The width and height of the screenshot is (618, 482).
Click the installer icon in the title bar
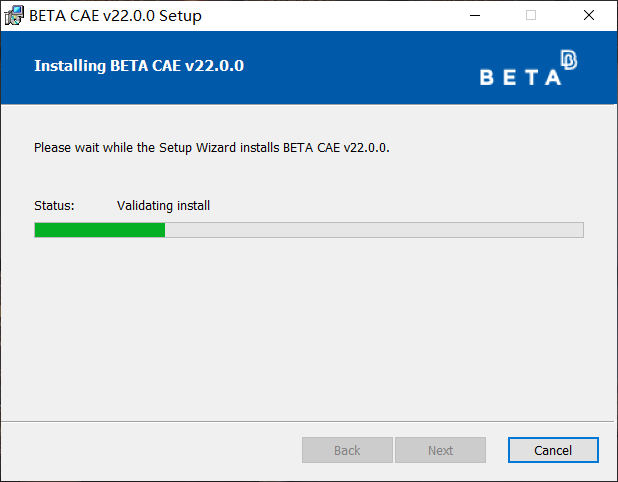click(x=14, y=15)
